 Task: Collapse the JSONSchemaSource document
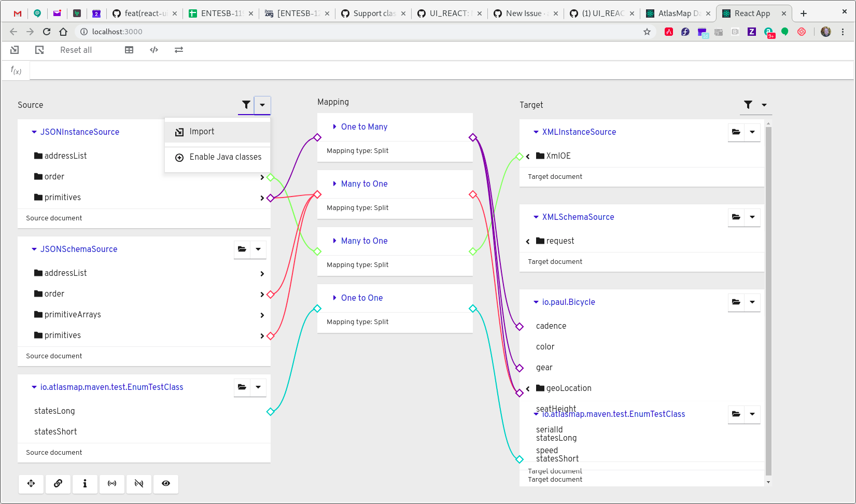(x=33, y=249)
